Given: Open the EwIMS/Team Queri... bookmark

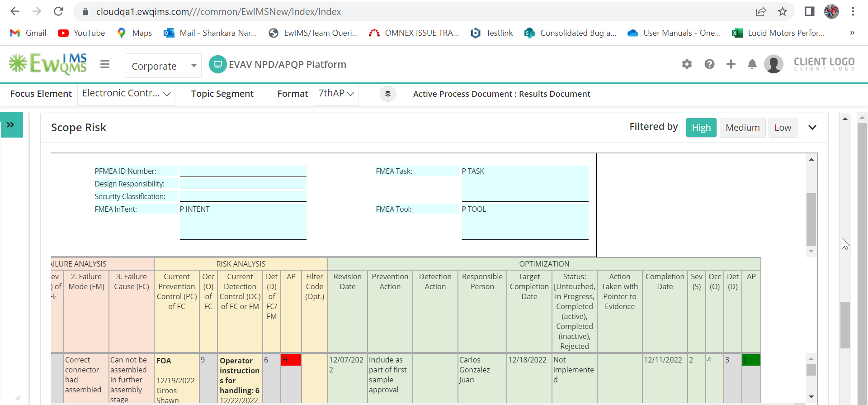Looking at the screenshot, I should [x=313, y=33].
